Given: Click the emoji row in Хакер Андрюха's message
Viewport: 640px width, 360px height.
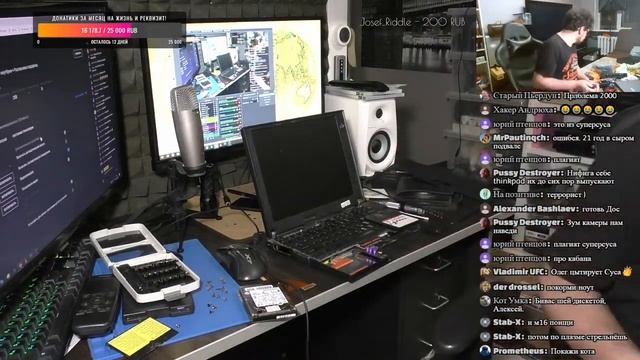Looking at the screenshot, I should pyautogui.click(x=587, y=110).
